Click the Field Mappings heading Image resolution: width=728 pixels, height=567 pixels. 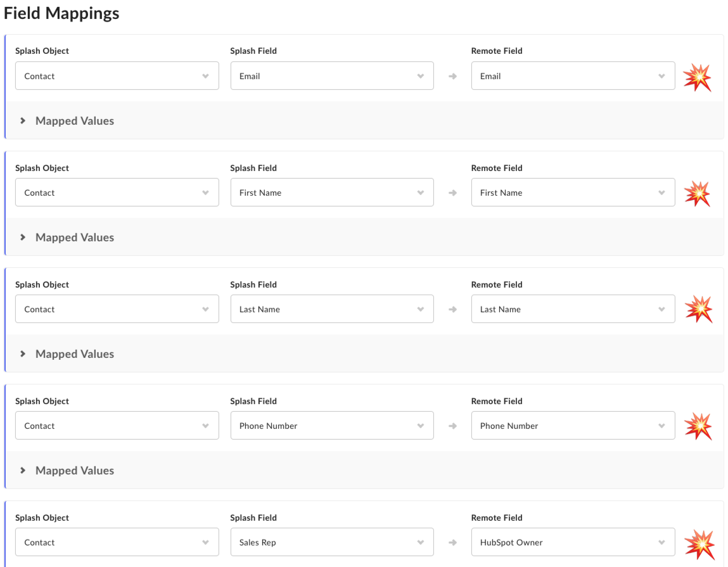pos(61,13)
